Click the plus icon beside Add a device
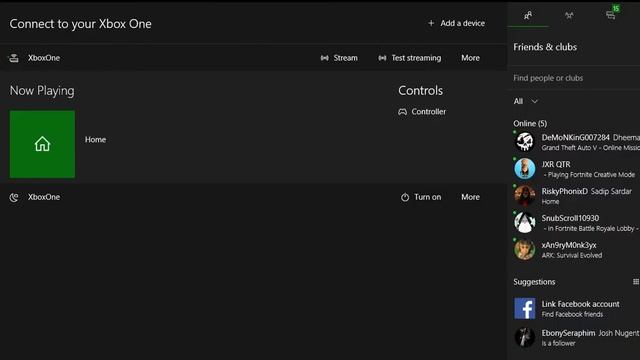This screenshot has width=640, height=360. click(431, 23)
